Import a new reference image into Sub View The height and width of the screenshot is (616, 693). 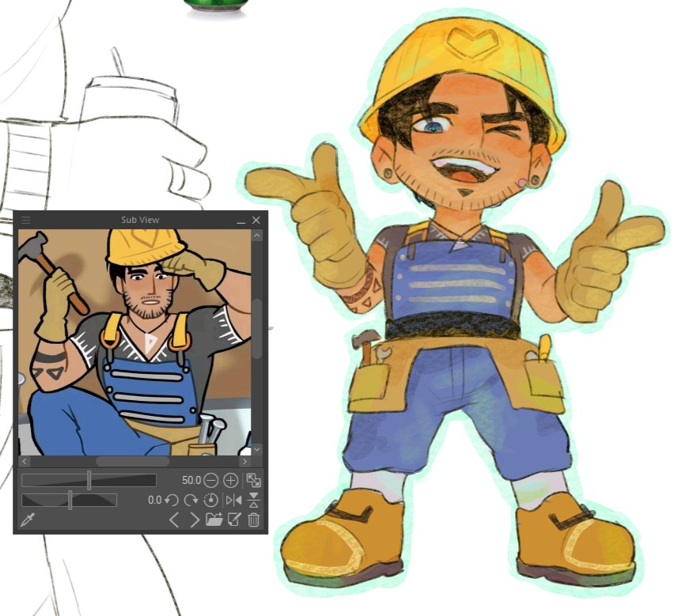(x=214, y=520)
